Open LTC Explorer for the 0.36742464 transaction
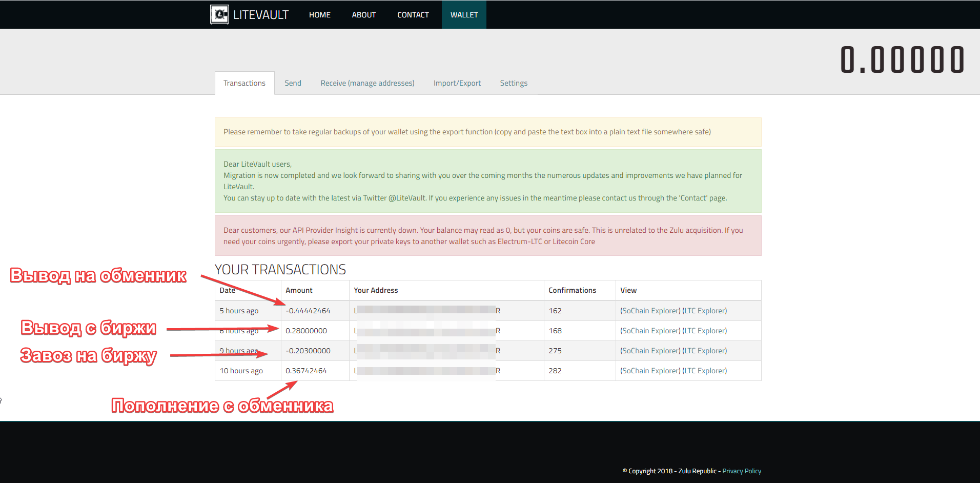This screenshot has width=980, height=483. coord(705,371)
